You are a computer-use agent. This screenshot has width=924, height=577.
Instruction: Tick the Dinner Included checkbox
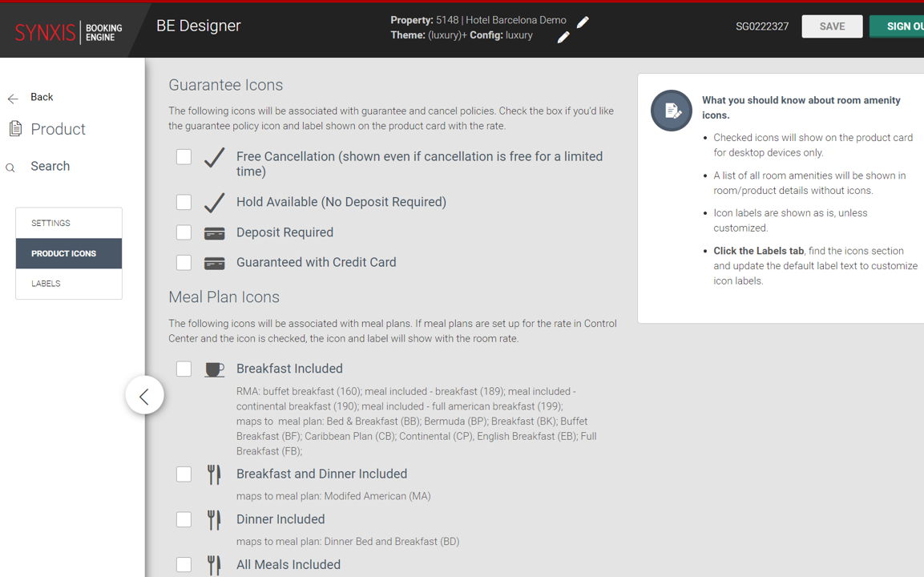click(x=184, y=519)
